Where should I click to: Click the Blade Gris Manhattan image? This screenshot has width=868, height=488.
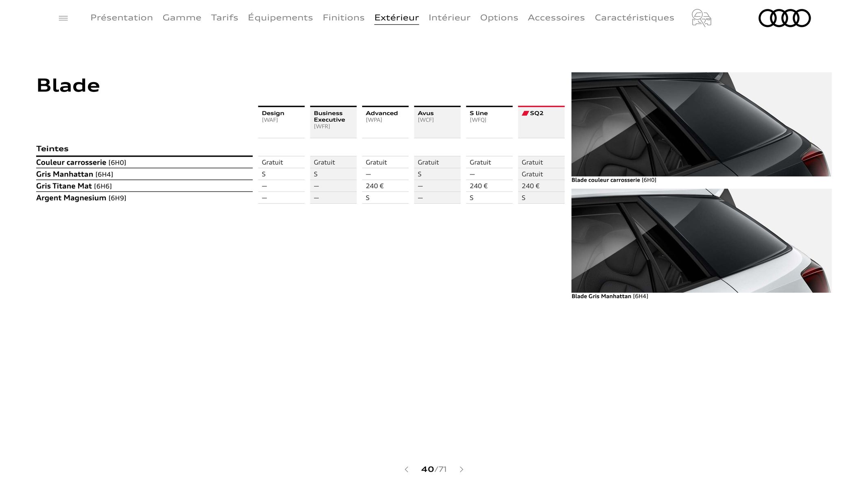tap(701, 240)
